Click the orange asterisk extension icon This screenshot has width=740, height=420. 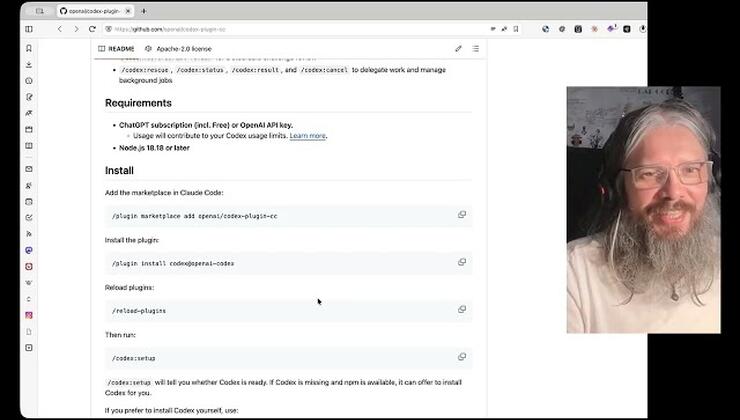pyautogui.click(x=594, y=29)
